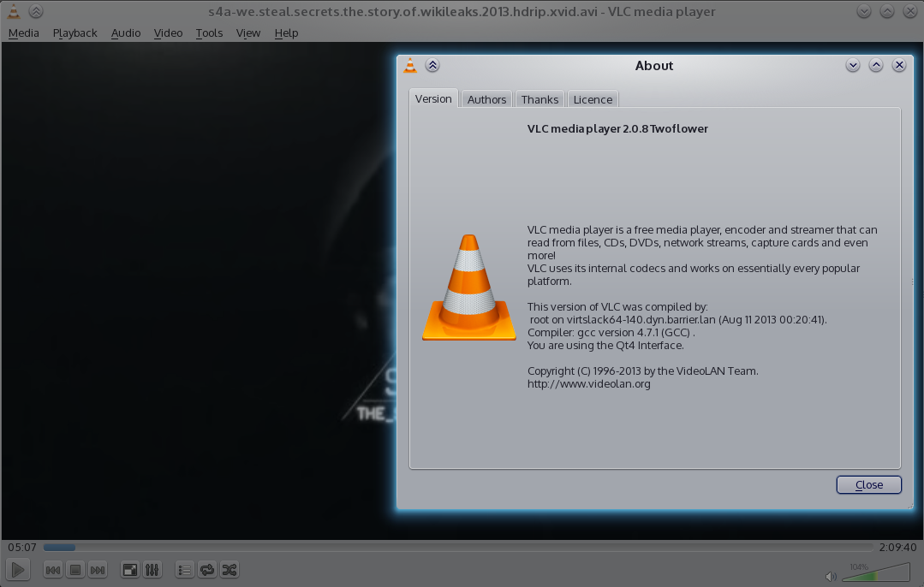924x587 pixels.
Task: Skip to next media track
Action: click(x=98, y=570)
